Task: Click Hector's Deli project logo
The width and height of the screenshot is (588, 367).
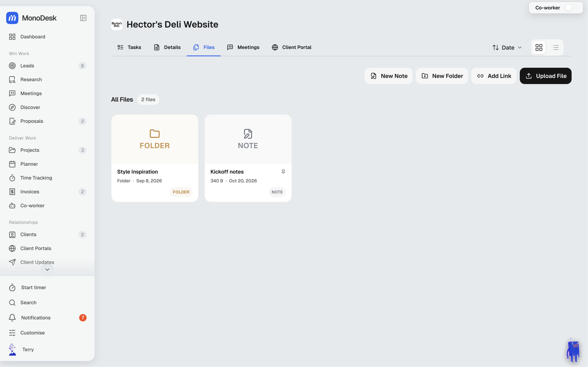Action: [x=117, y=24]
